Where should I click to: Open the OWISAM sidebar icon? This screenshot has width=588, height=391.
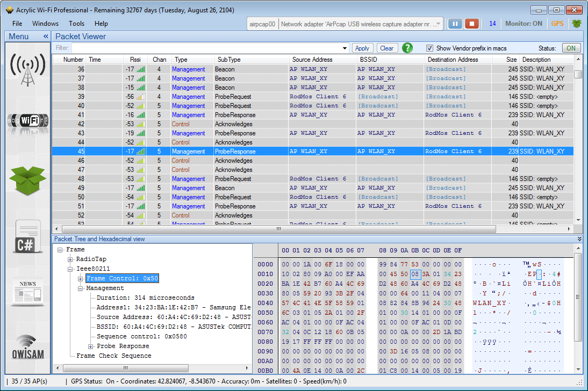(x=28, y=347)
